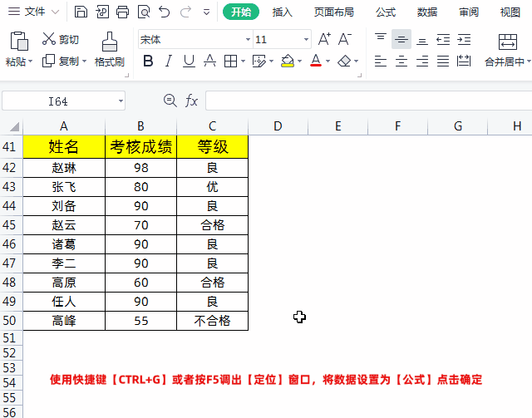532x418 pixels.
Task: Click the cell style pencil icon
Action: [x=259, y=61]
